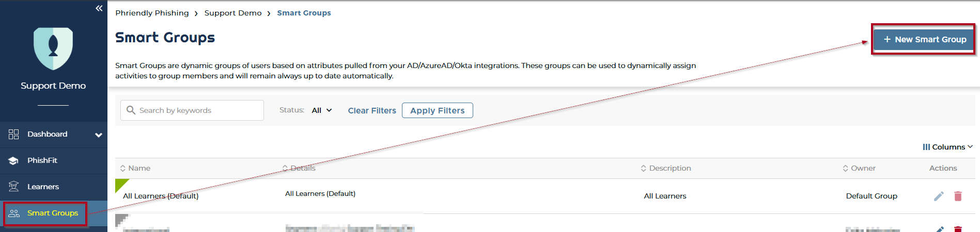Click the Support Demo shield logo

(53, 48)
